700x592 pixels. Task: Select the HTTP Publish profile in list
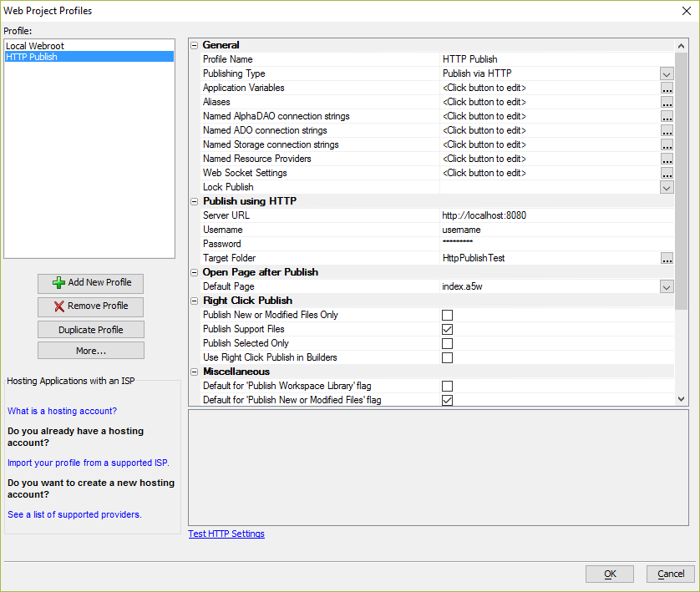[89, 57]
